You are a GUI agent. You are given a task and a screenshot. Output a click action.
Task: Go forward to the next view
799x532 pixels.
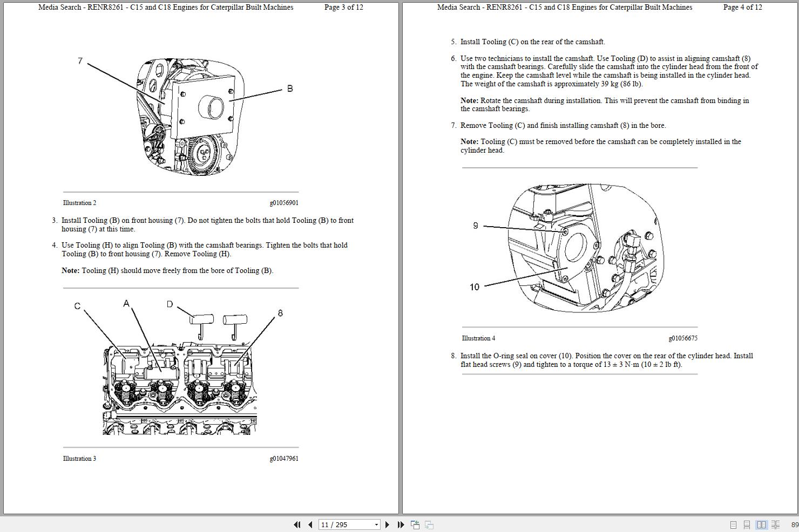pyautogui.click(x=429, y=524)
